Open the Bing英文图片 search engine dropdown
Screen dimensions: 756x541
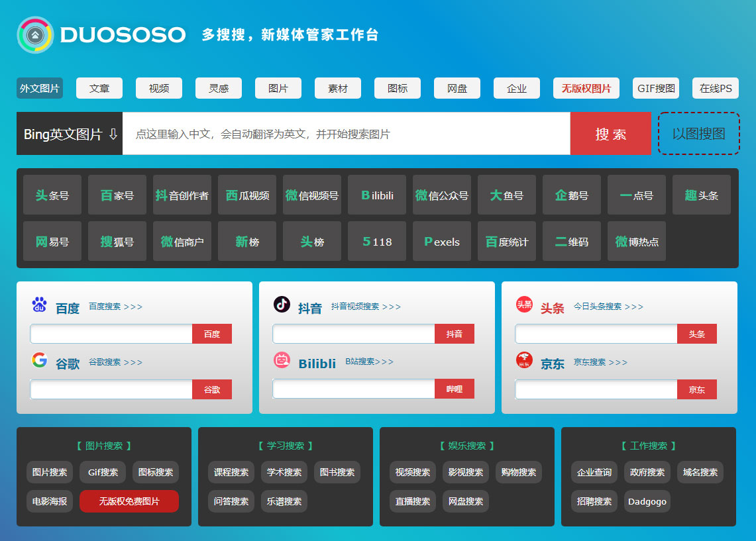tap(70, 134)
